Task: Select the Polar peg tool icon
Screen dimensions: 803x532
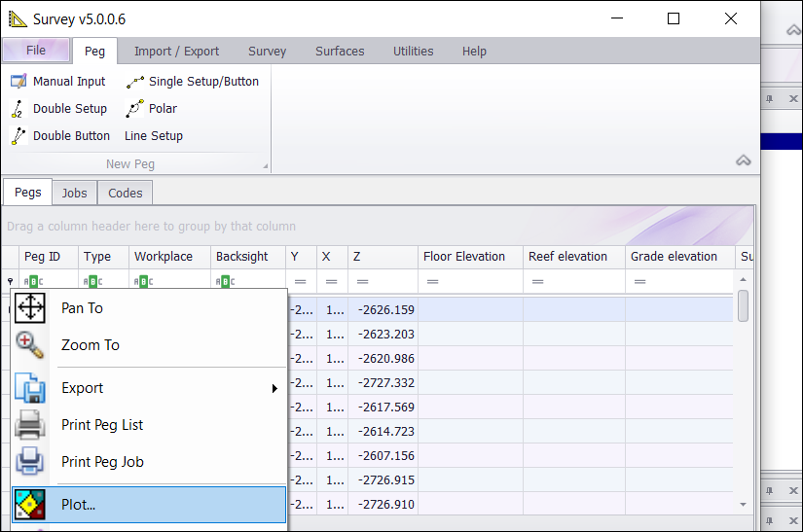Action: [135, 109]
